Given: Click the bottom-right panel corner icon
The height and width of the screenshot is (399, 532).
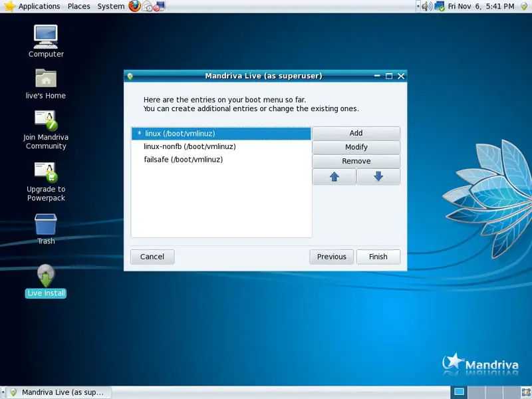Looking at the screenshot, I should point(526,392).
